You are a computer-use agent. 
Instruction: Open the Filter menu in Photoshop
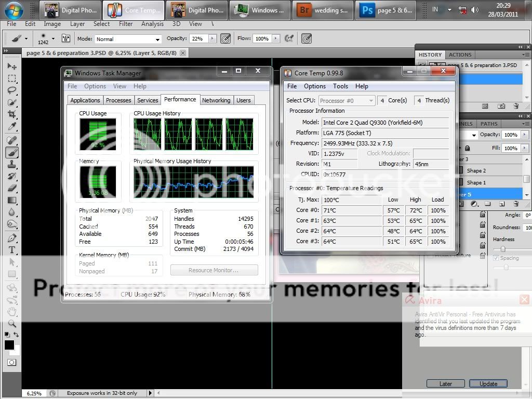tap(126, 24)
